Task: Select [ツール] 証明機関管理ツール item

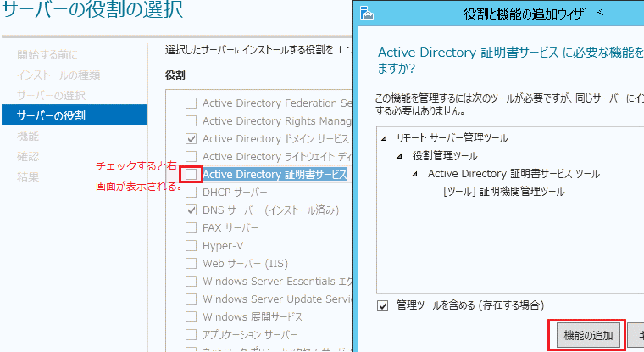Action: [x=504, y=192]
